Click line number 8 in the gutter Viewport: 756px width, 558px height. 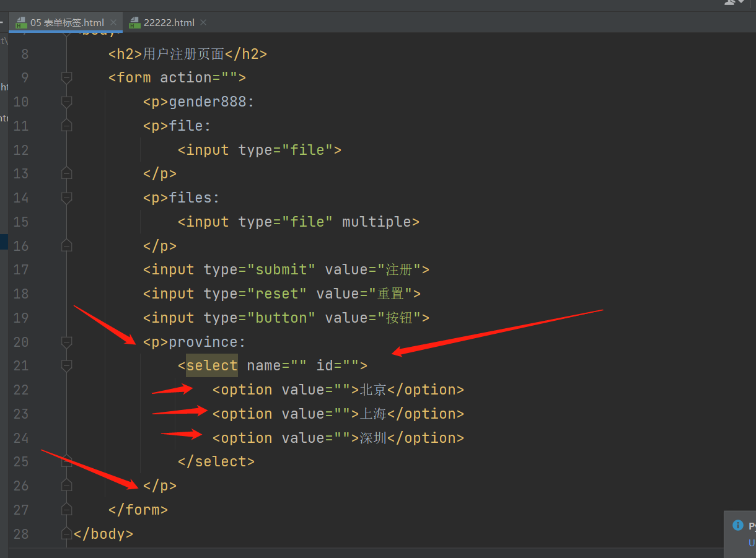tap(25, 54)
